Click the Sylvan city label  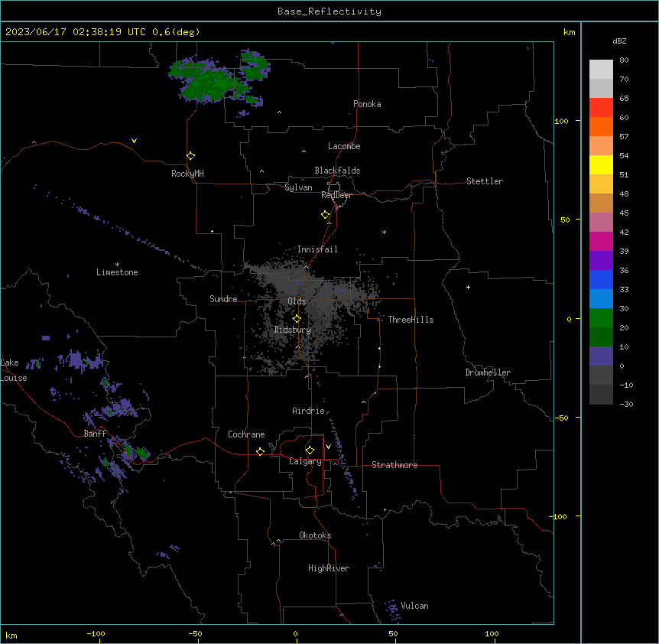(298, 187)
